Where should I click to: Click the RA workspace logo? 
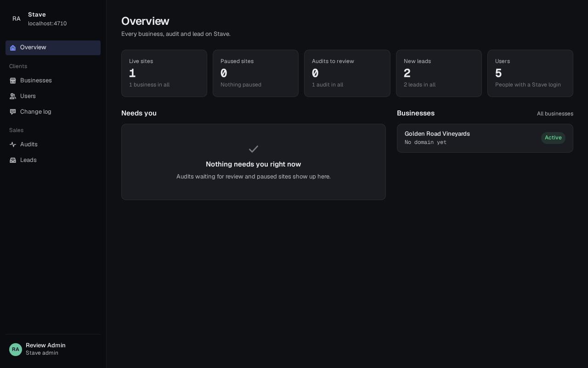tap(17, 19)
